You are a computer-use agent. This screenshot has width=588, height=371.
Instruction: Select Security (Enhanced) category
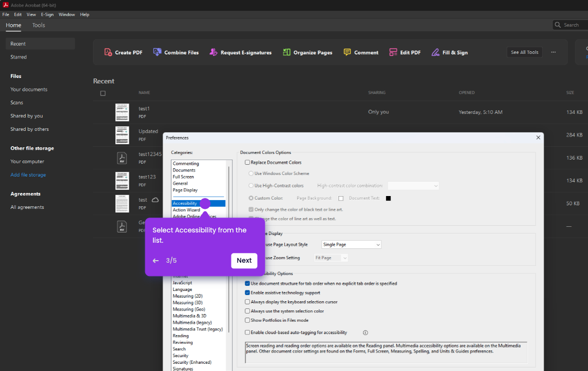192,362
